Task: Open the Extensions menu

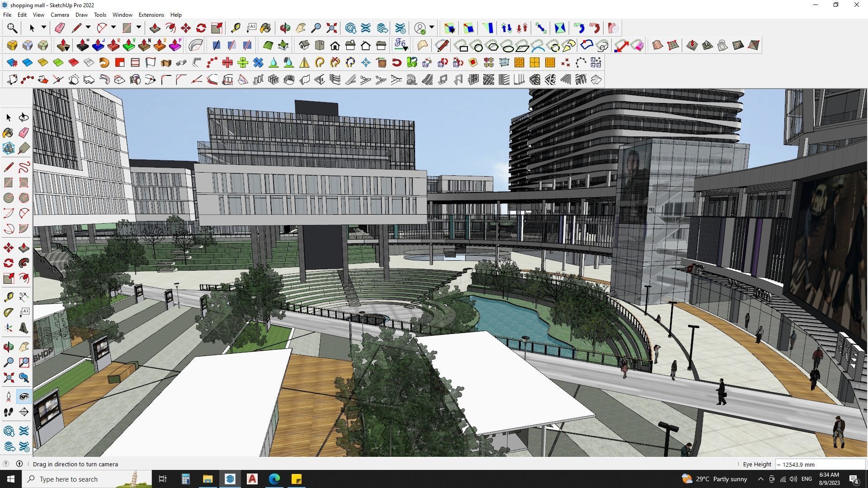Action: pyautogui.click(x=151, y=15)
